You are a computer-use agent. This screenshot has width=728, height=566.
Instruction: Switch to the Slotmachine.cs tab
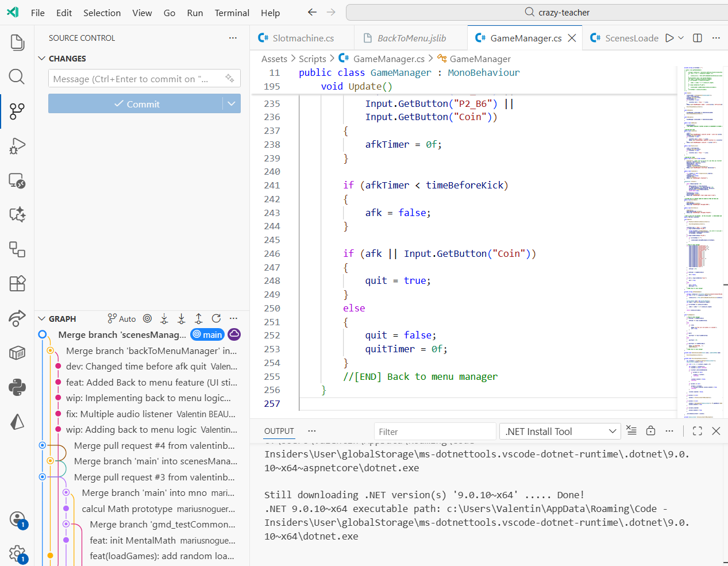303,38
